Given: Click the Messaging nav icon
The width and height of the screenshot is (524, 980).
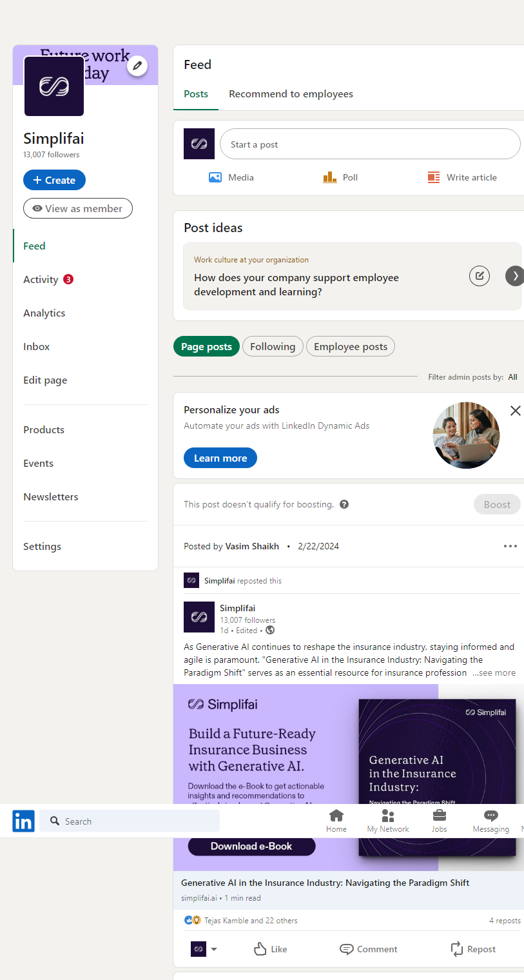Looking at the screenshot, I should (491, 815).
